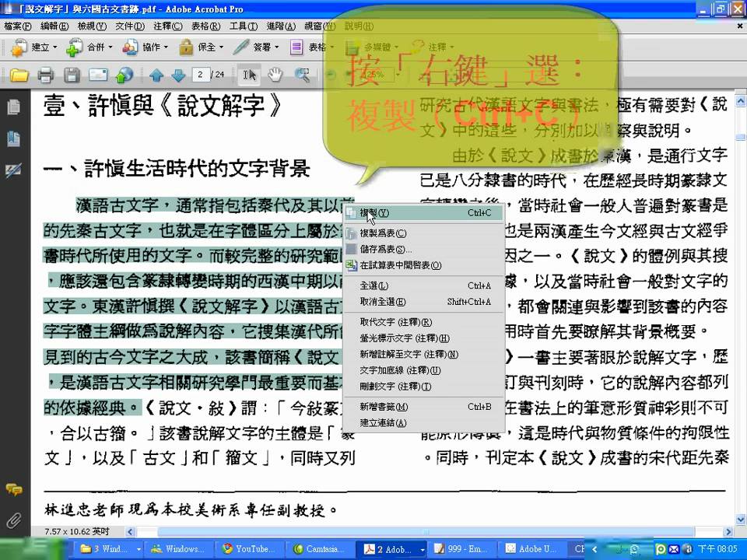Choose the text Select tool
The width and height of the screenshot is (747, 560).
[249, 75]
